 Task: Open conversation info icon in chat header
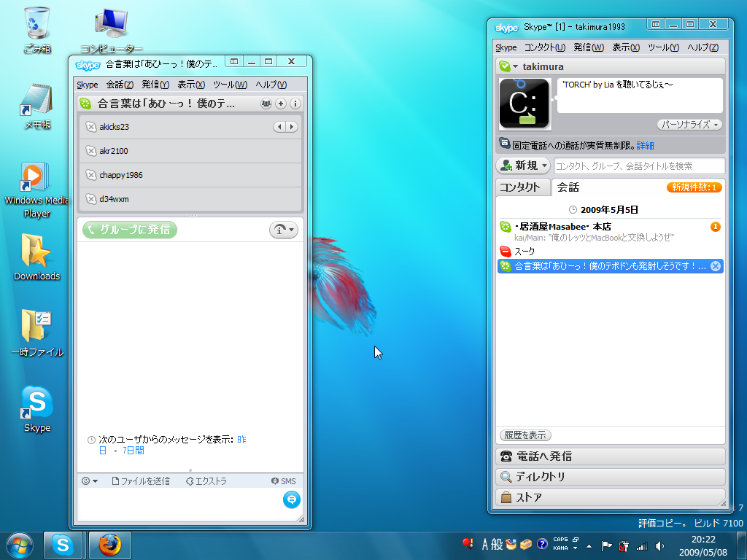[295, 104]
